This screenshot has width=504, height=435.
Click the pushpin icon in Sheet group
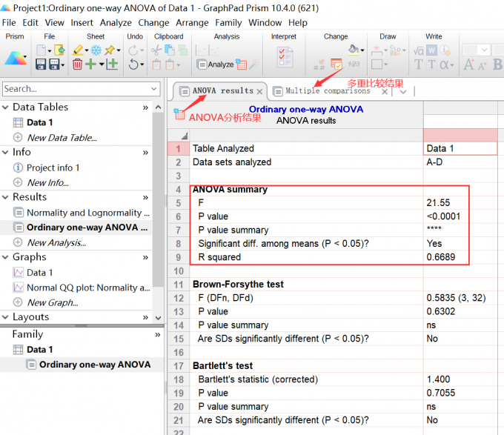point(110,50)
